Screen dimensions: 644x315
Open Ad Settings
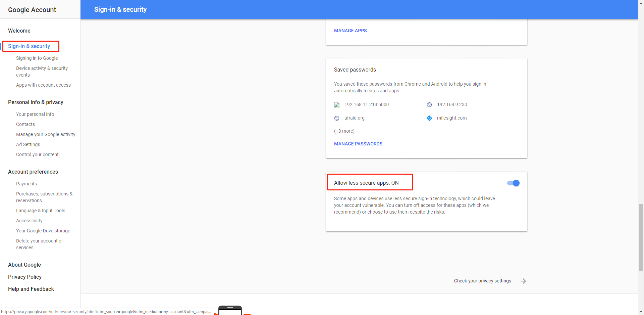click(28, 144)
